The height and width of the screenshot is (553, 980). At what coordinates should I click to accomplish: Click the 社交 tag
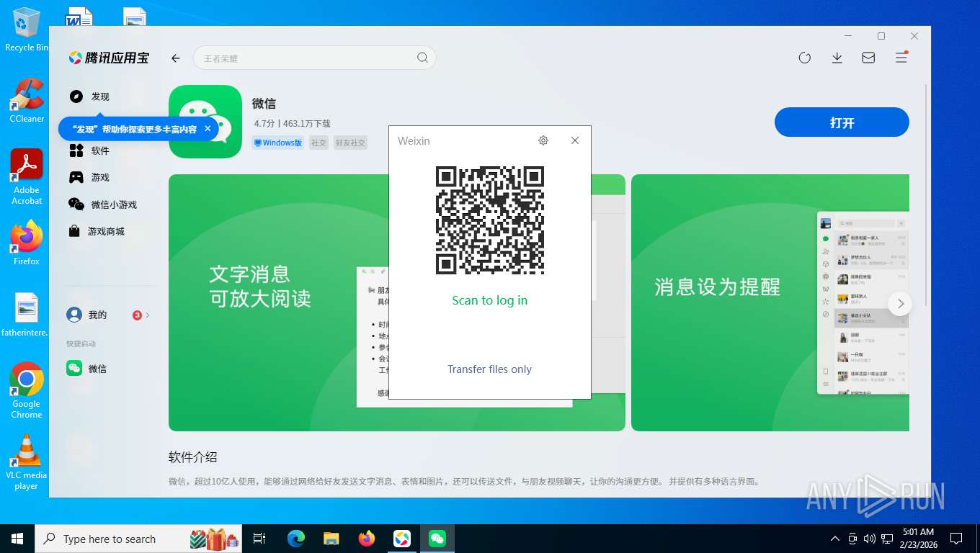(318, 143)
